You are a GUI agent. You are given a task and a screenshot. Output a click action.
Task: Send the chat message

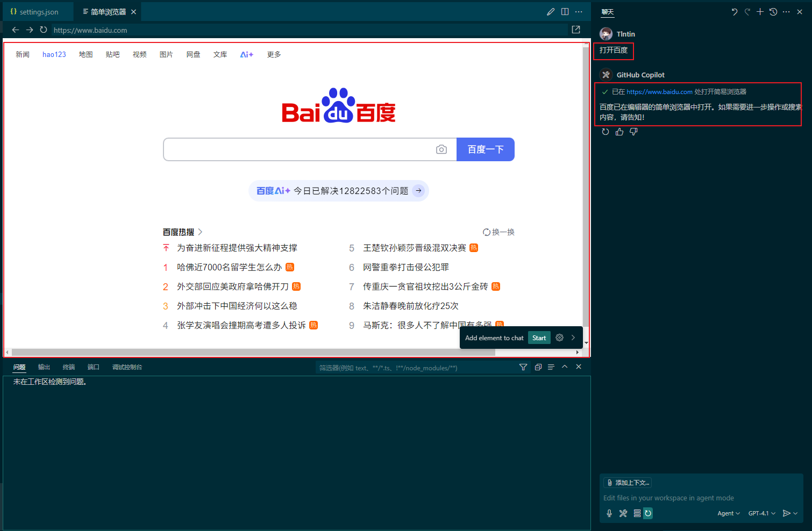[786, 513]
